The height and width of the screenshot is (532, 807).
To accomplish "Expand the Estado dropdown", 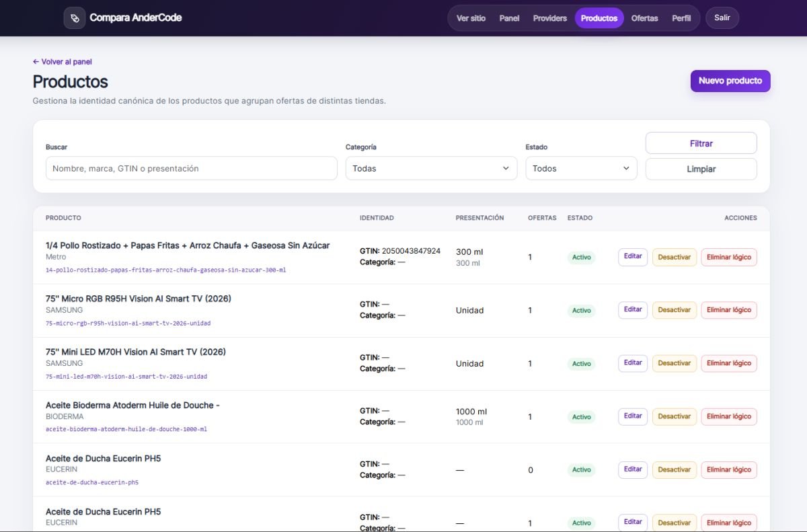I will 581,168.
